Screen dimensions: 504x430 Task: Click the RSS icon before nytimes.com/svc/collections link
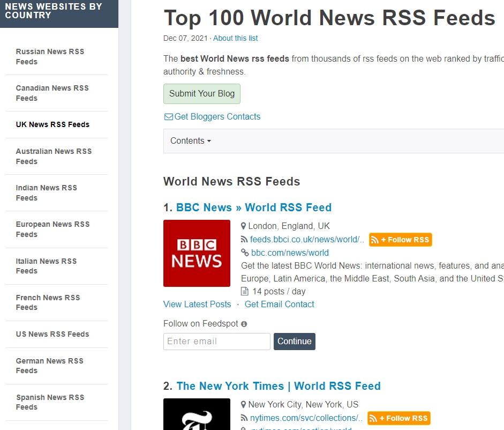point(244,418)
